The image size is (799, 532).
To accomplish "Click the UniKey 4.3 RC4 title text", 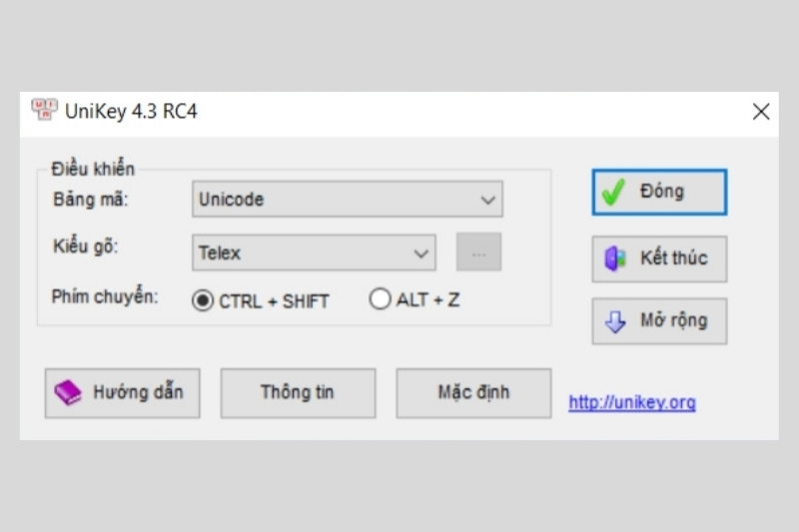I will pyautogui.click(x=131, y=111).
